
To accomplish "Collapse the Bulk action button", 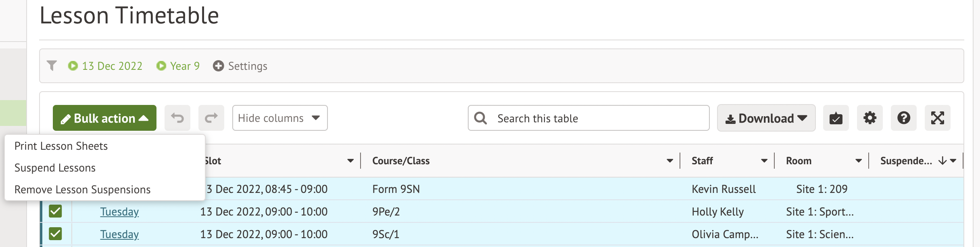I will (104, 118).
